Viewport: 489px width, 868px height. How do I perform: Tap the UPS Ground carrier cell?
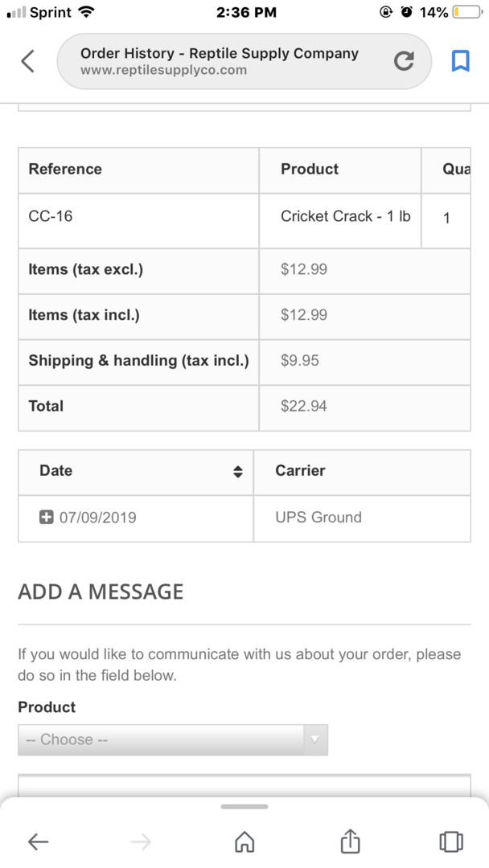pos(318,518)
